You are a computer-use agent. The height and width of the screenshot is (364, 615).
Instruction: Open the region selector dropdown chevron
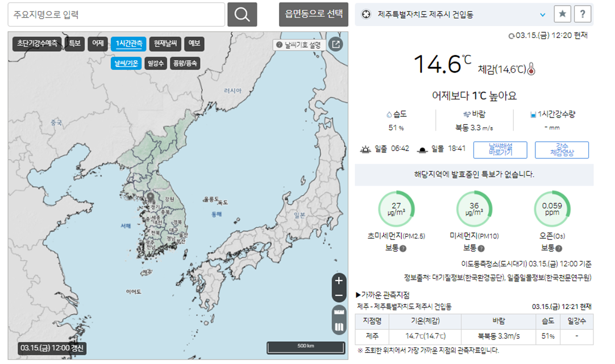pos(543,14)
